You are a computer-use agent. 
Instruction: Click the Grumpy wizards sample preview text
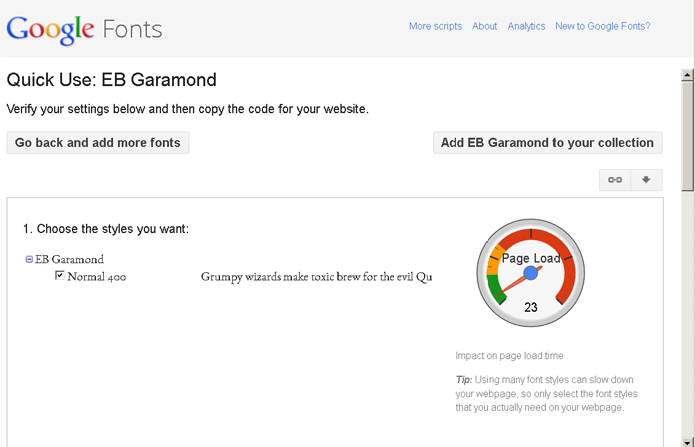(316, 277)
